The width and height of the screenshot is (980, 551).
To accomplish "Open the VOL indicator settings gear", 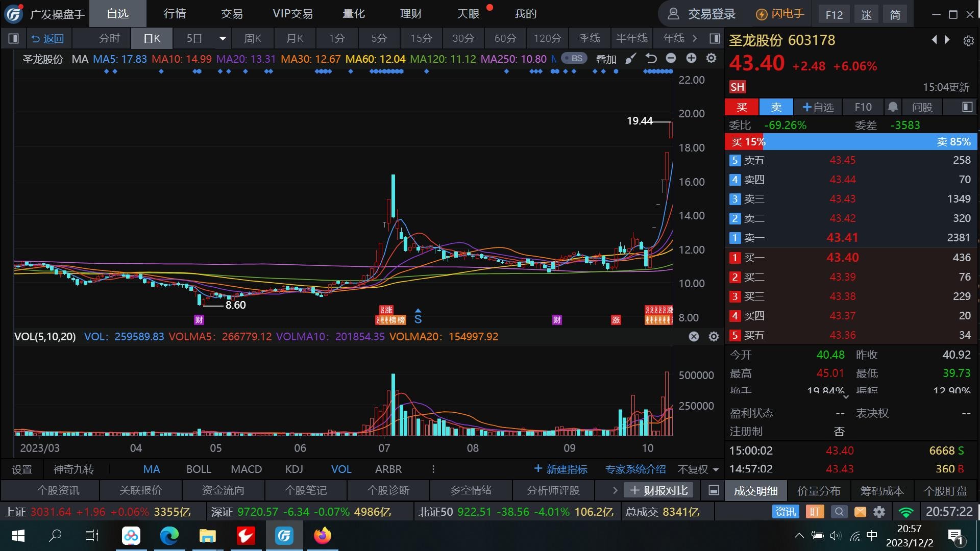I will click(x=714, y=336).
